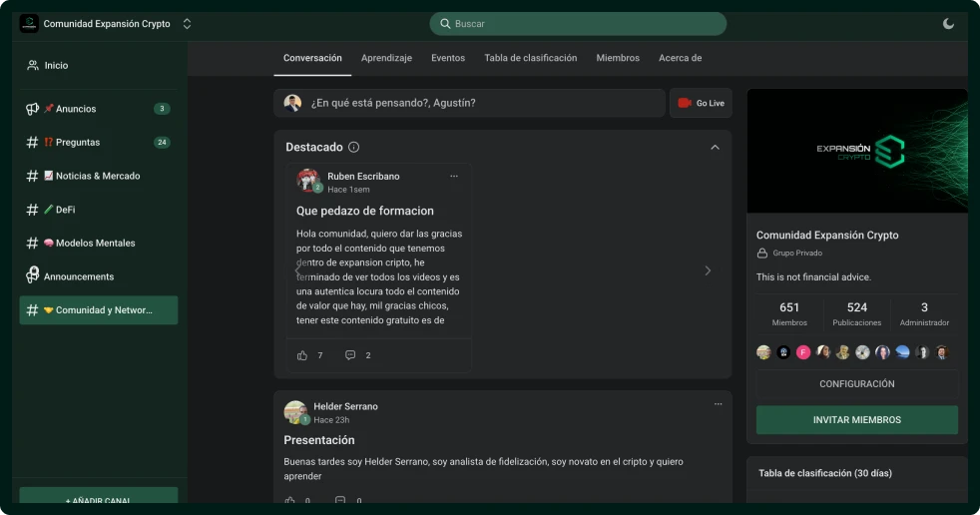The width and height of the screenshot is (980, 515).
Task: Click the hash icon beside Preguntas
Action: tap(32, 143)
